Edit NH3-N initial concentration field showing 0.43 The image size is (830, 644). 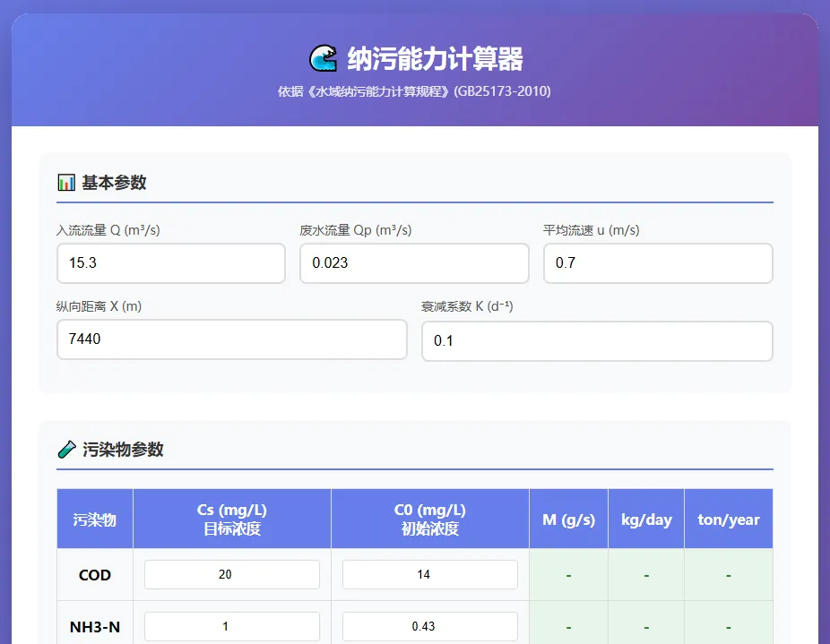[x=430, y=627]
